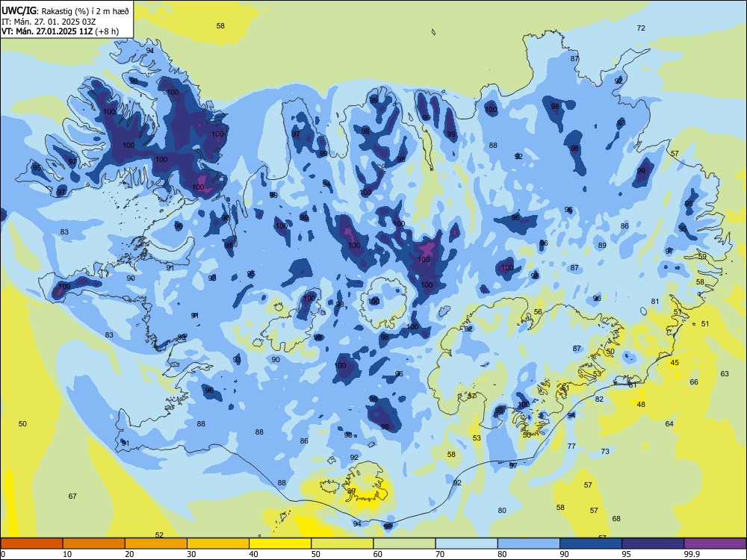Click the 70–80 light blue legend swatch
The image size is (747, 560).
466,544
